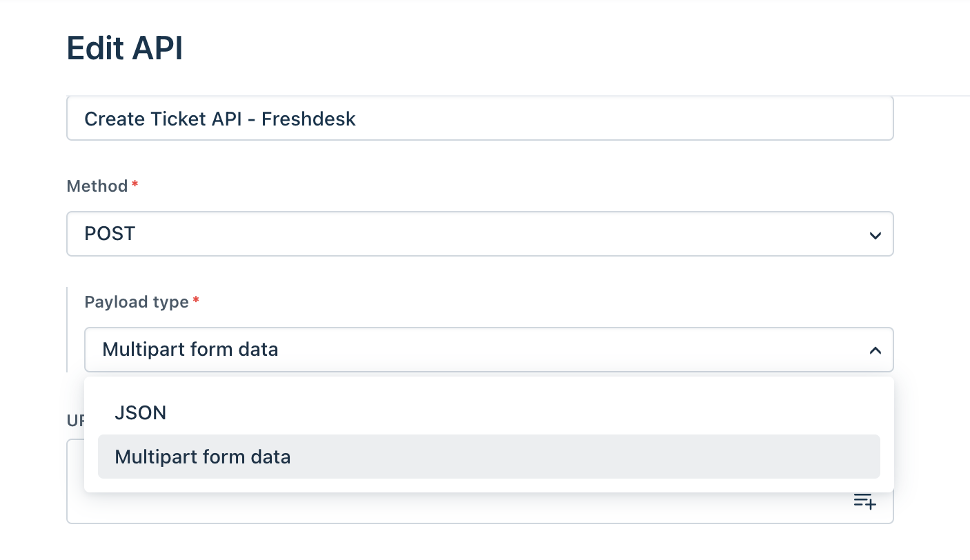This screenshot has width=970, height=560.
Task: Click blank area right of Edit API title
Action: [573, 49]
